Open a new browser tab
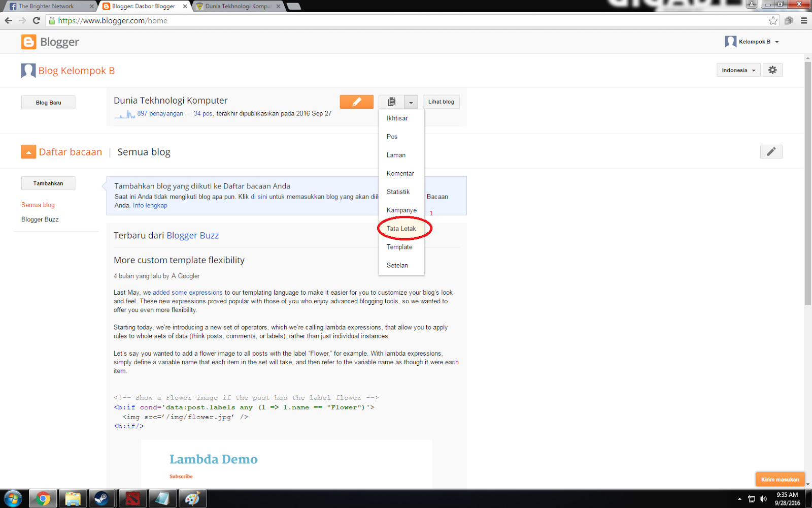812x508 pixels. coord(294,6)
